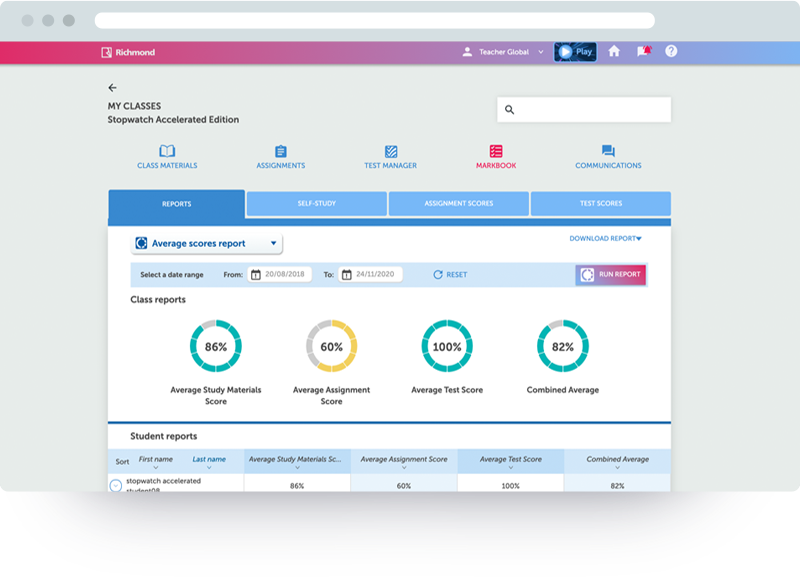Expand the stopwatch accelerated student row
This screenshot has width=800, height=577.
click(115, 486)
